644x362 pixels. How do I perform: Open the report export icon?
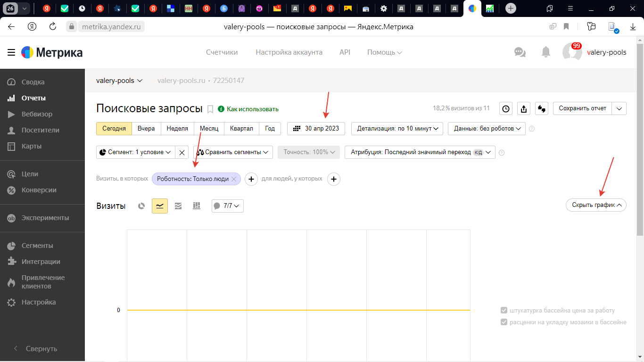click(524, 109)
